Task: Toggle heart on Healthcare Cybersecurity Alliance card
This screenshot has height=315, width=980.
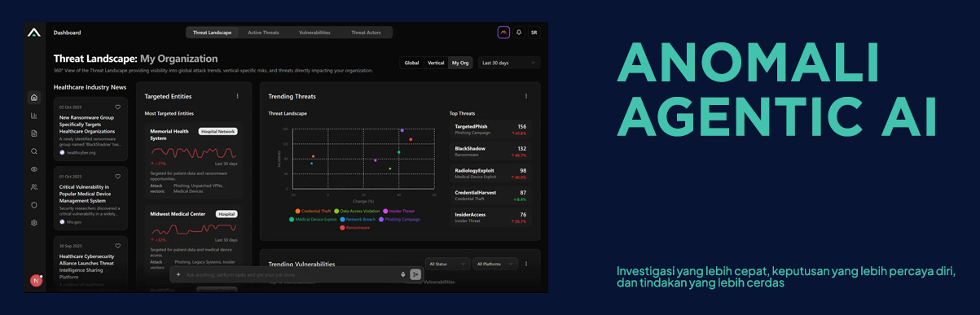Action: point(117,245)
